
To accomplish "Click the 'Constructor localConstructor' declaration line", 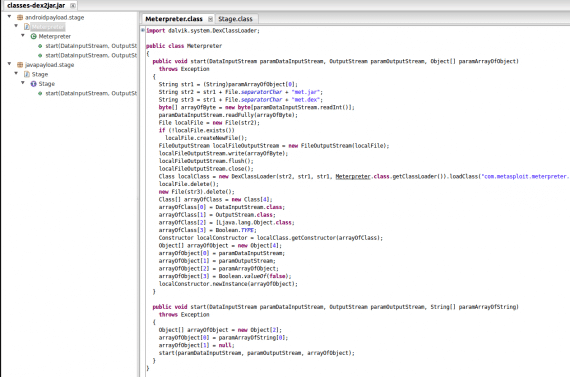I will 271,238.
